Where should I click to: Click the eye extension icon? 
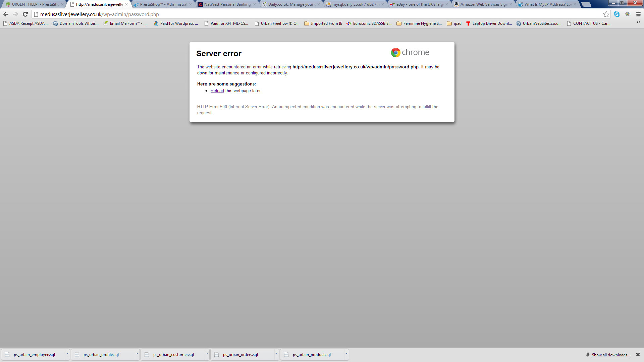tap(628, 14)
